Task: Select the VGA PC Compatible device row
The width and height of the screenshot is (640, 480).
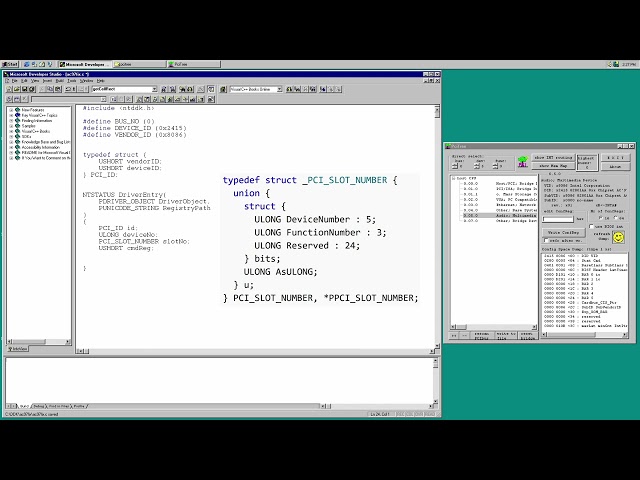Action: click(x=500, y=200)
